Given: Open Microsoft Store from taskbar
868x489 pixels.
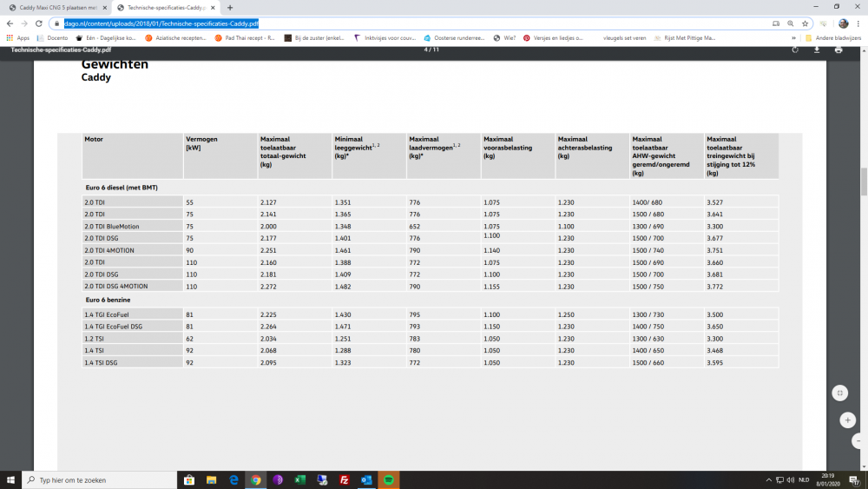Looking at the screenshot, I should click(x=188, y=479).
